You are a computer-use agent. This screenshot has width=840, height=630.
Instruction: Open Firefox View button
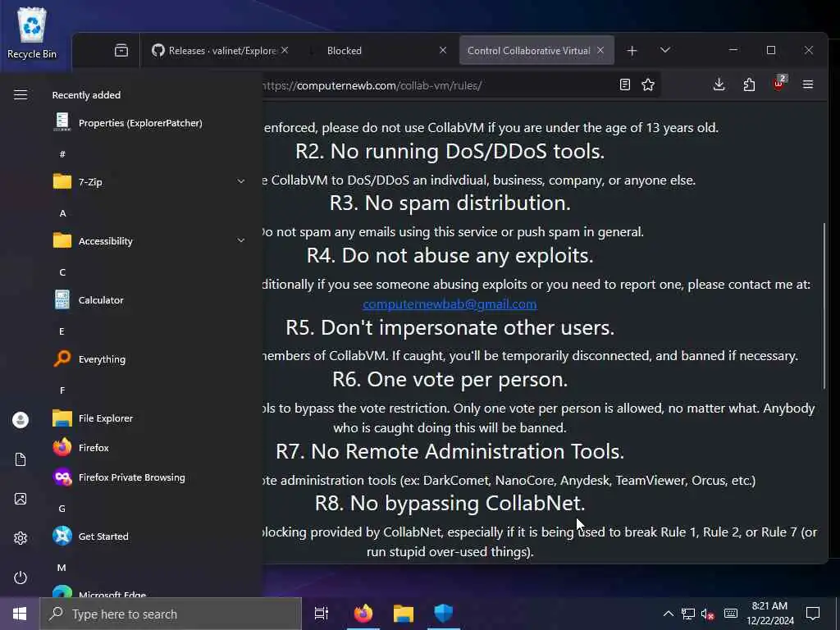tap(121, 50)
